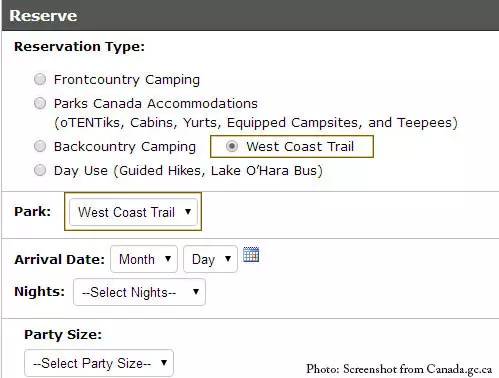The image size is (499, 378).
Task: Click the arrow on the Nights dropdown
Action: coord(196,292)
